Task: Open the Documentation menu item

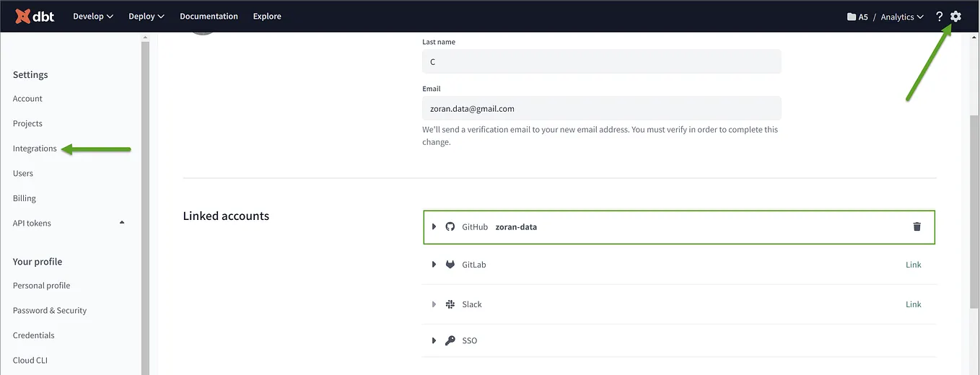Action: 209,16
